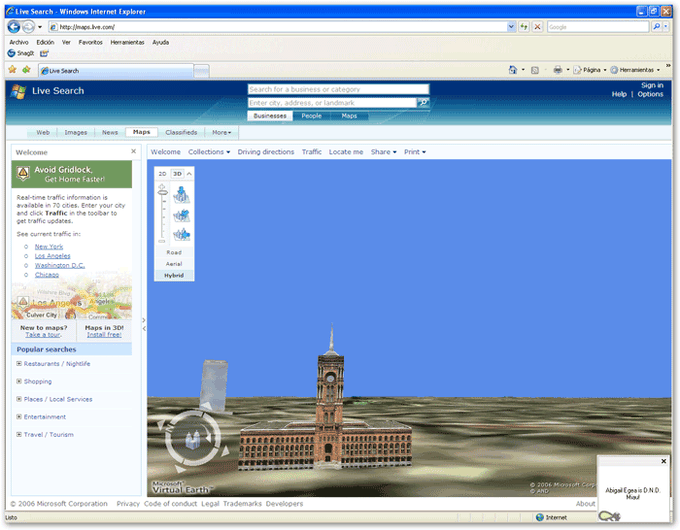This screenshot has width=680, height=530.
Task: Open the Favoritos menu
Action: 91,42
